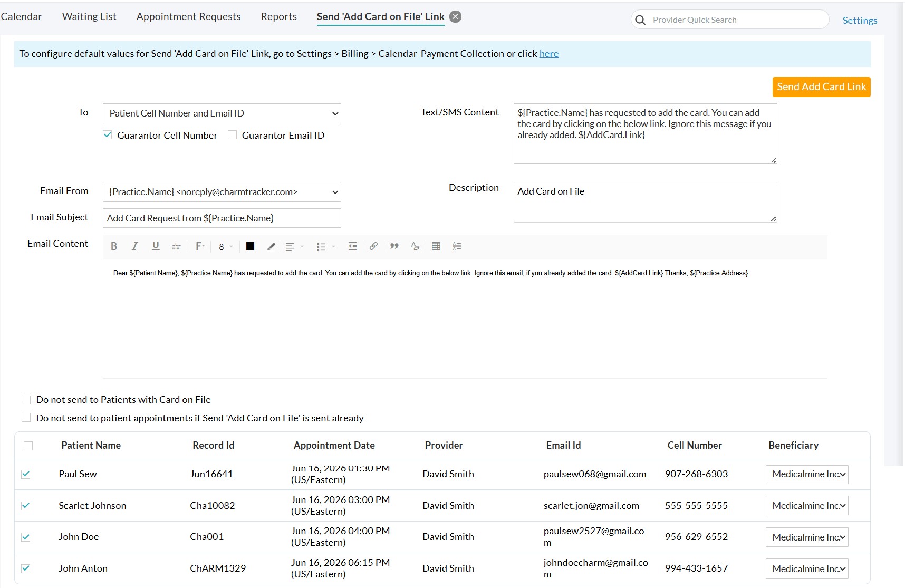Click the line spacing icon

tap(457, 246)
